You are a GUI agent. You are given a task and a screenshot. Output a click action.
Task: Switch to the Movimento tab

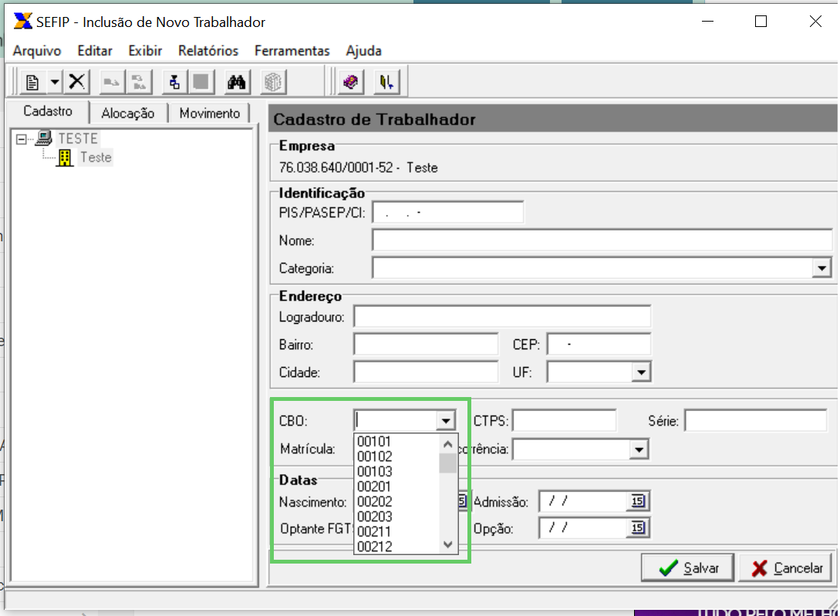[210, 113]
